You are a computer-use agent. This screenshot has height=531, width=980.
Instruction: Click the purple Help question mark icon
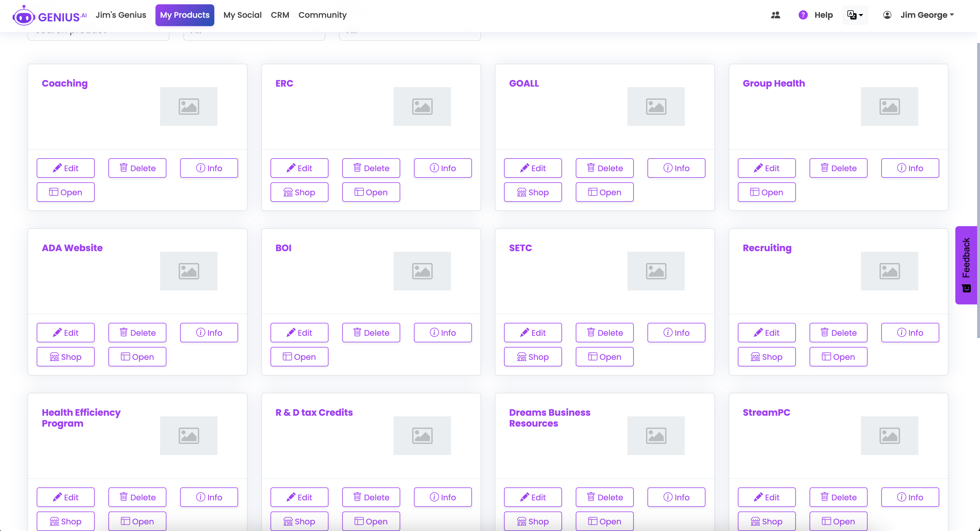click(803, 15)
